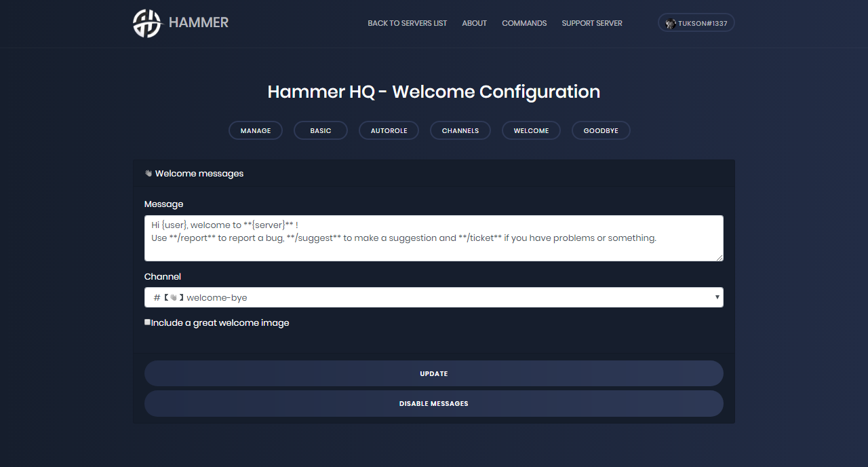Click the Disable Messages button
Image resolution: width=868 pixels, height=467 pixels.
(433, 403)
